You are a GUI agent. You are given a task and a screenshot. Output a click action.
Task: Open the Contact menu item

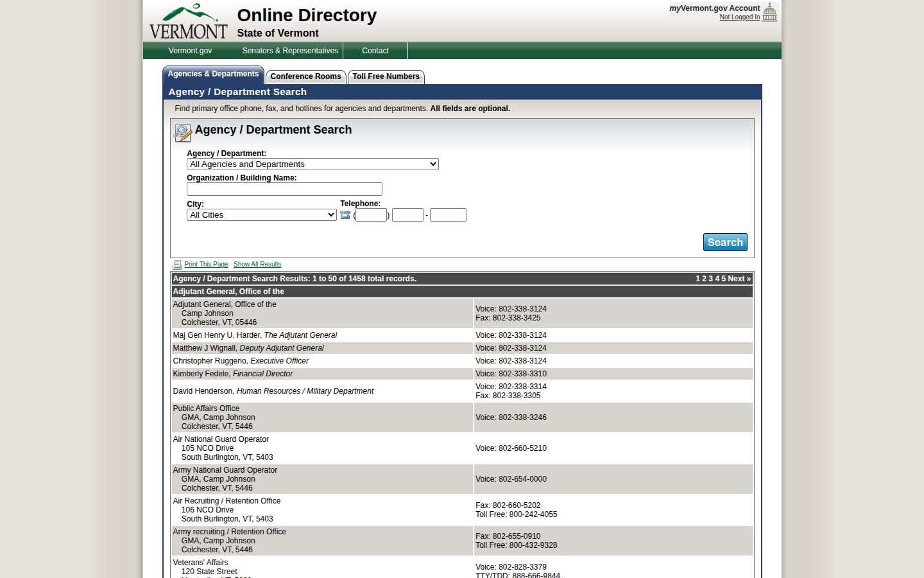coord(375,51)
